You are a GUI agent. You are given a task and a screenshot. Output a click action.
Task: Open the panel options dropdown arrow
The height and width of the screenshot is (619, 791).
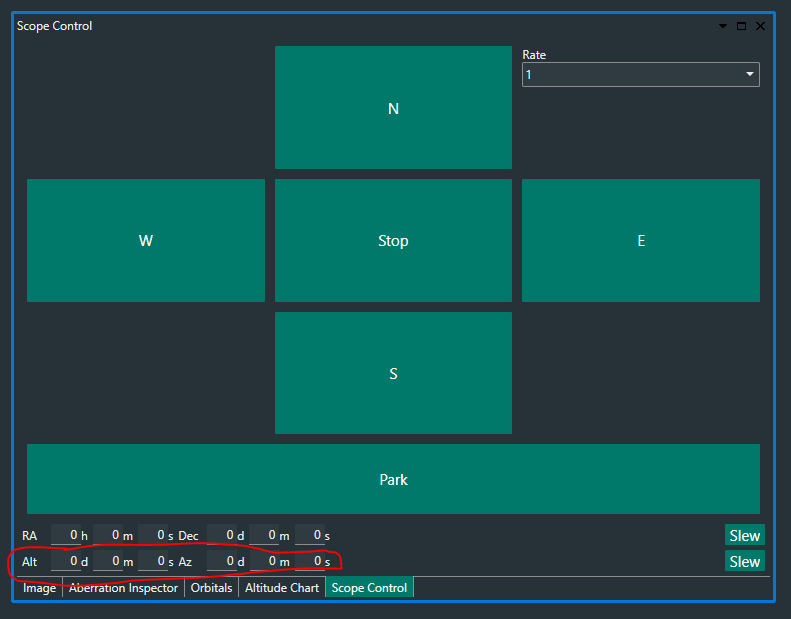pos(722,26)
